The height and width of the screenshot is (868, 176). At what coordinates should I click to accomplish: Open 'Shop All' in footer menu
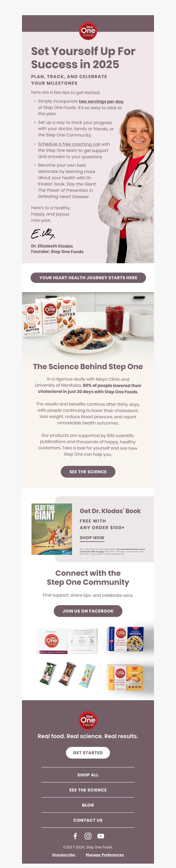[x=88, y=775]
